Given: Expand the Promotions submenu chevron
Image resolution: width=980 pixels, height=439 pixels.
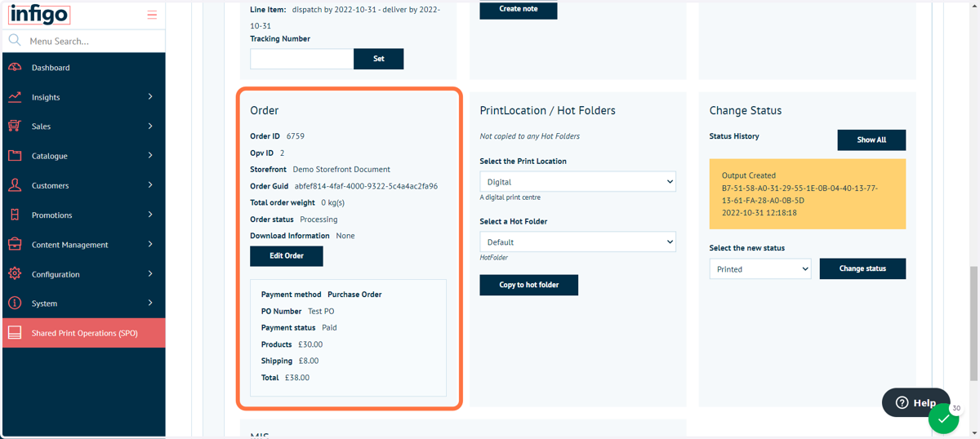Looking at the screenshot, I should (150, 215).
